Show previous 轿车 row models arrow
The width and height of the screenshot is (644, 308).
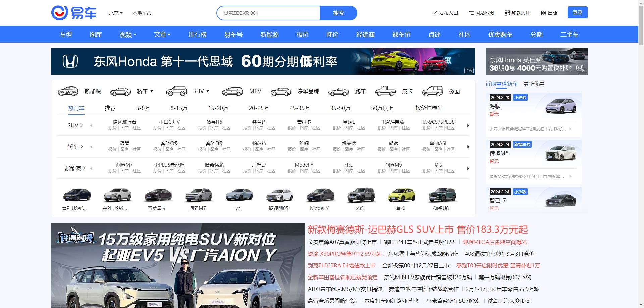pos(91,147)
